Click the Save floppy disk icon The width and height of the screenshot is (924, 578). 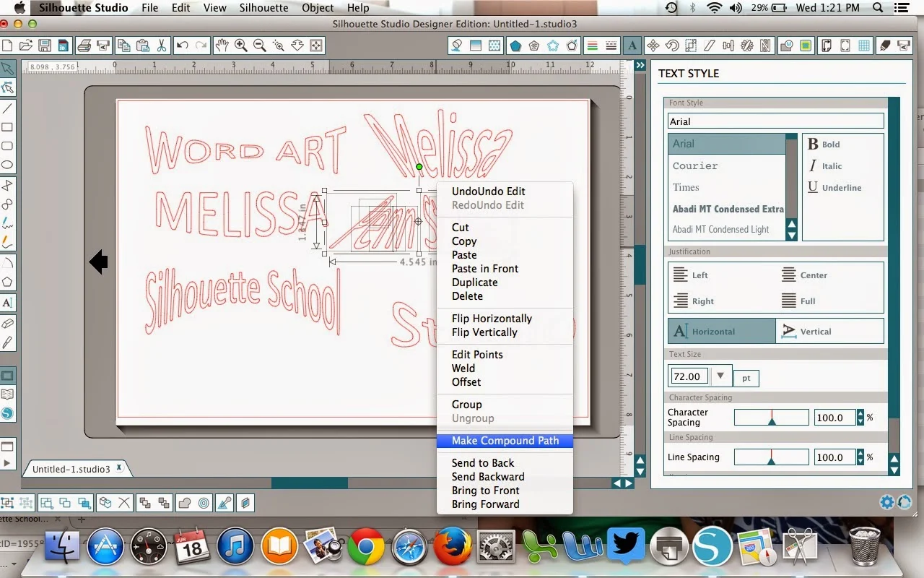45,46
